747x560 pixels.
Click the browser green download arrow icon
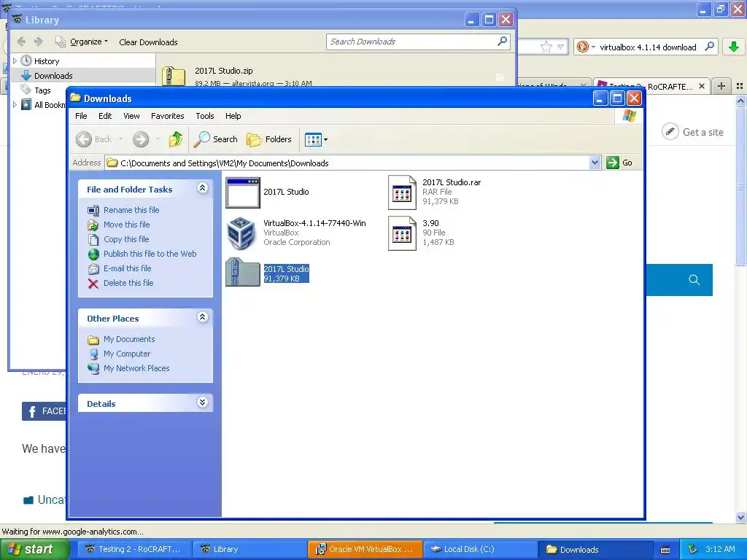[x=734, y=47]
